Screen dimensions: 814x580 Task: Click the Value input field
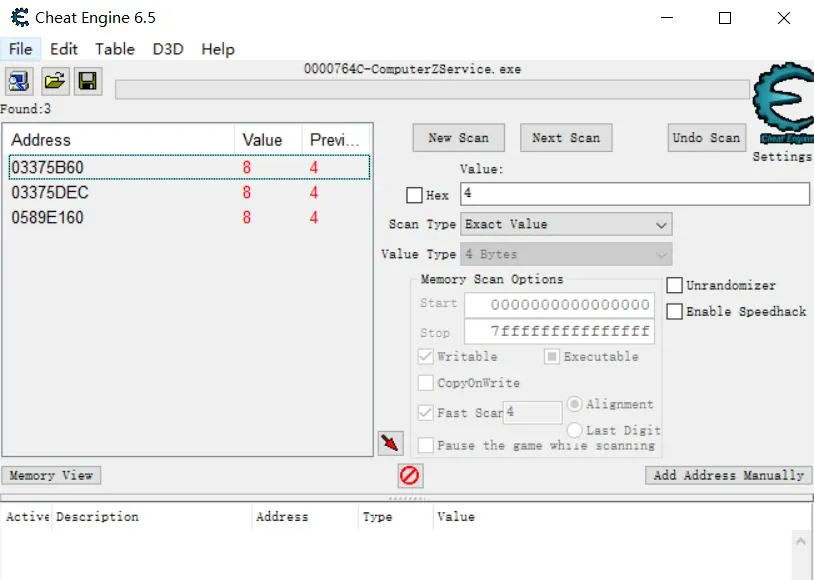(x=635, y=194)
